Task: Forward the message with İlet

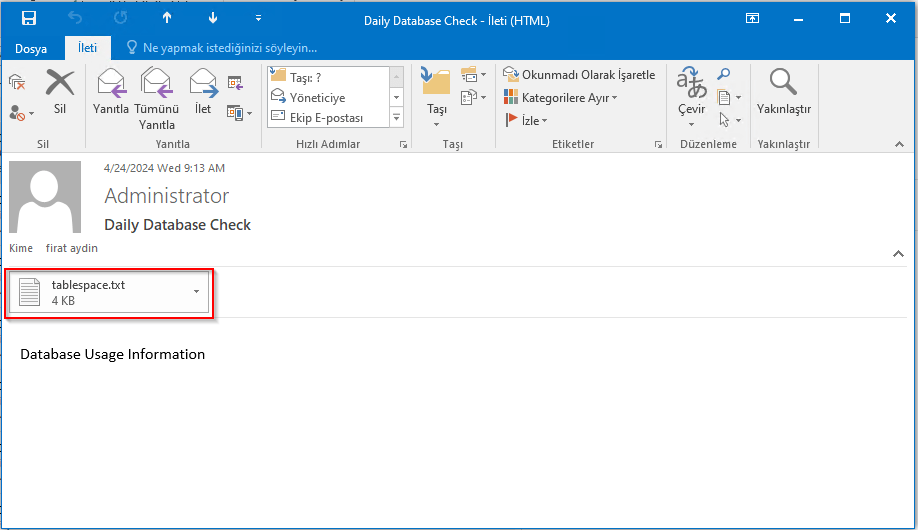Action: click(203, 91)
